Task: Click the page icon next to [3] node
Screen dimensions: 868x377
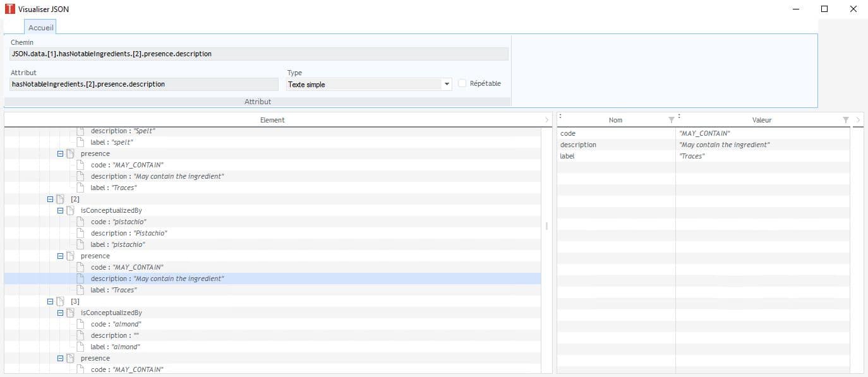Action: [60, 301]
